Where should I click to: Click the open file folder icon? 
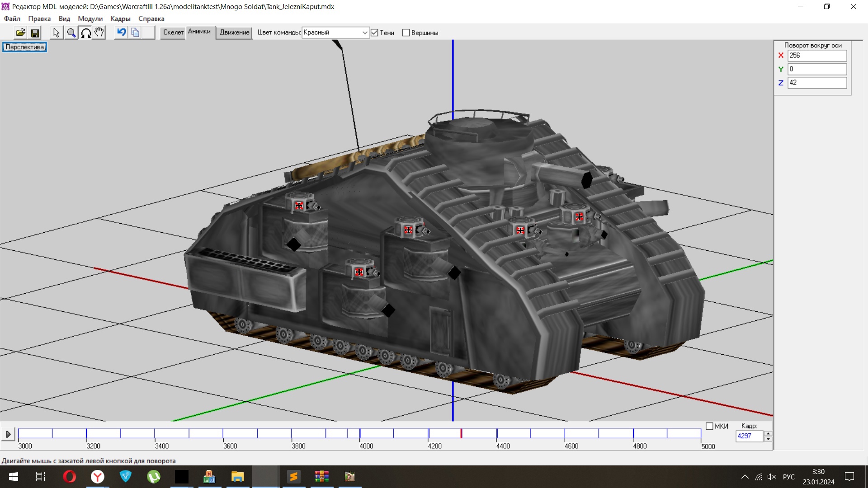pos(20,33)
